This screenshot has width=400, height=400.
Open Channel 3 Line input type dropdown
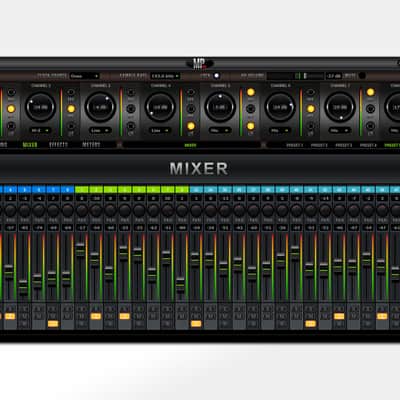[x=100, y=130]
